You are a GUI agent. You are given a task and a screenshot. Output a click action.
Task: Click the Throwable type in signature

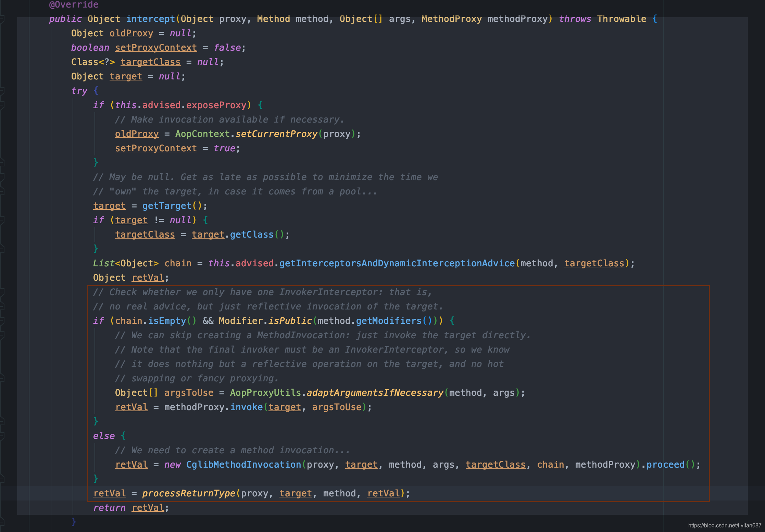[x=622, y=19]
